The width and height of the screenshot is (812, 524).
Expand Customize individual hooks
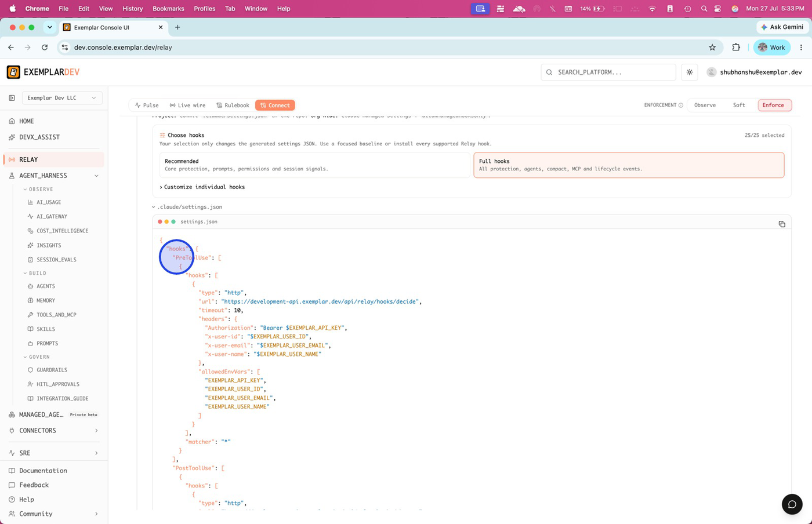click(x=202, y=187)
